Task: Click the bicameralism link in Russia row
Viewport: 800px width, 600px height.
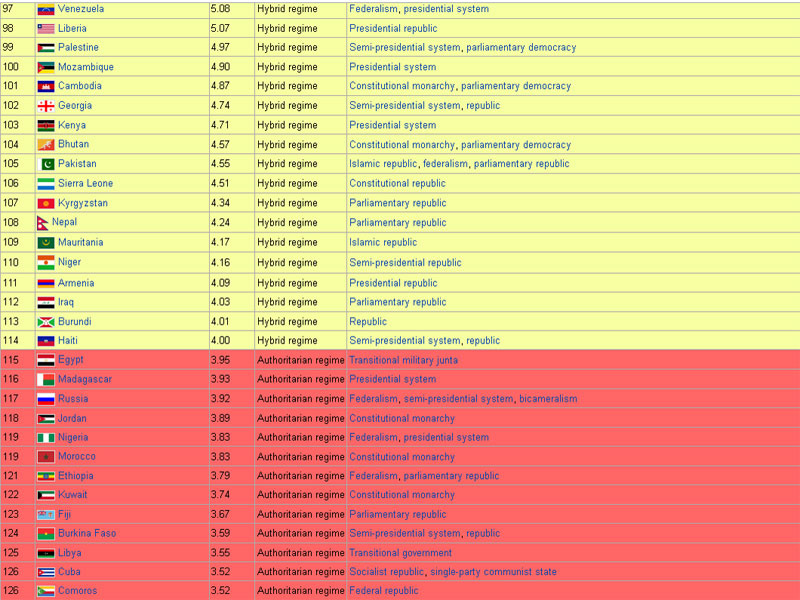Action: pos(547,399)
